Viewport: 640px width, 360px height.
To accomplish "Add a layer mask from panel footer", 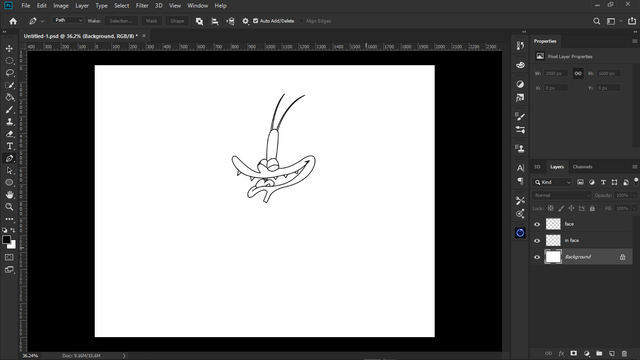I will [573, 353].
